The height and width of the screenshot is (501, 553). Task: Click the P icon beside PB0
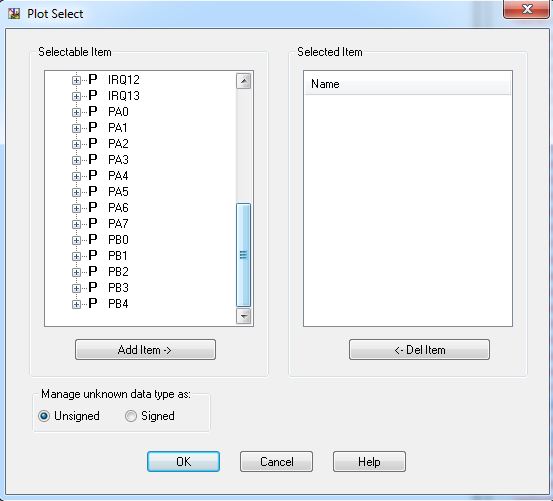pyautogui.click(x=93, y=239)
